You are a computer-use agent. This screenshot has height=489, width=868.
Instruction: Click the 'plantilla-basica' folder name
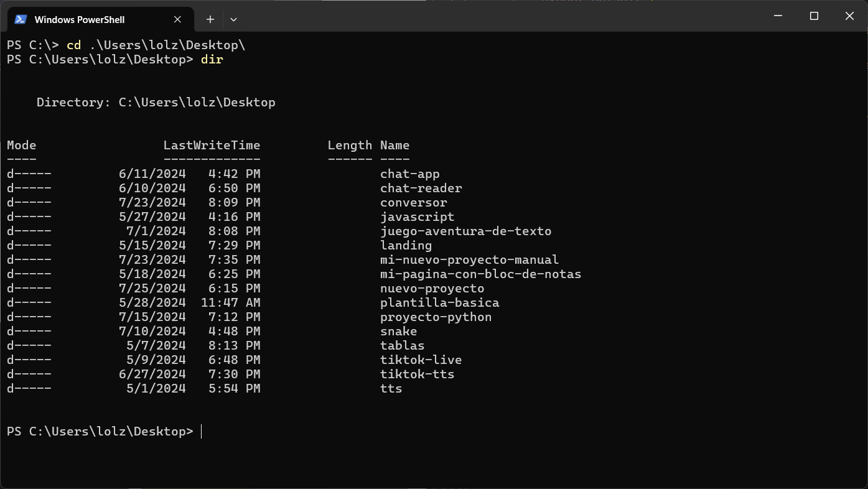(x=440, y=303)
